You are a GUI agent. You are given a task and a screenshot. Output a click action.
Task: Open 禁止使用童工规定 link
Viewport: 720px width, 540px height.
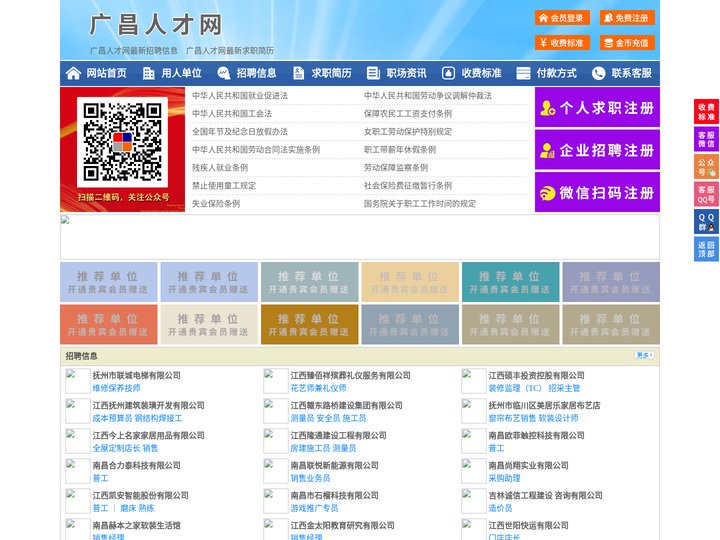click(224, 186)
